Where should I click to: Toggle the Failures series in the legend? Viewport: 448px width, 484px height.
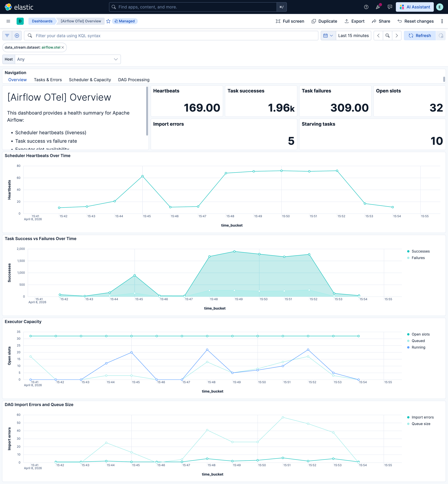(418, 258)
